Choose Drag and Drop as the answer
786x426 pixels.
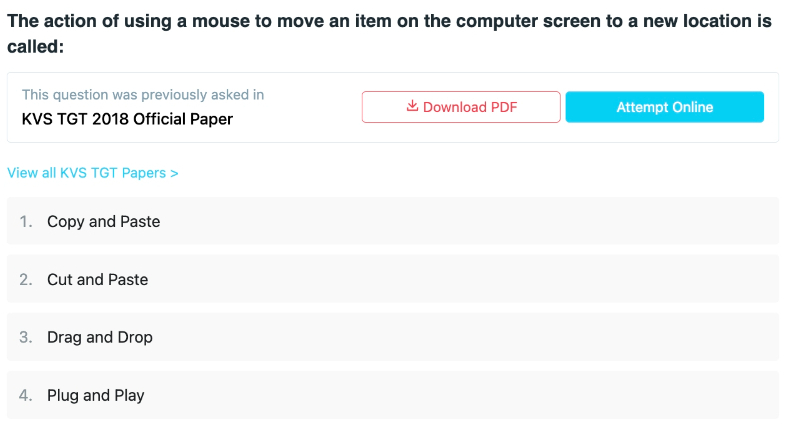click(x=393, y=337)
